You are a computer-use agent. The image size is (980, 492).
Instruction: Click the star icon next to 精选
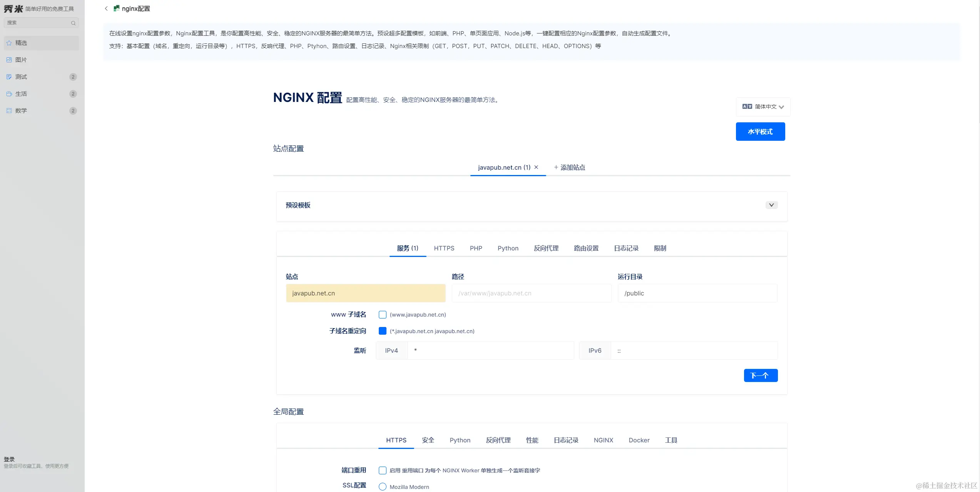(9, 43)
